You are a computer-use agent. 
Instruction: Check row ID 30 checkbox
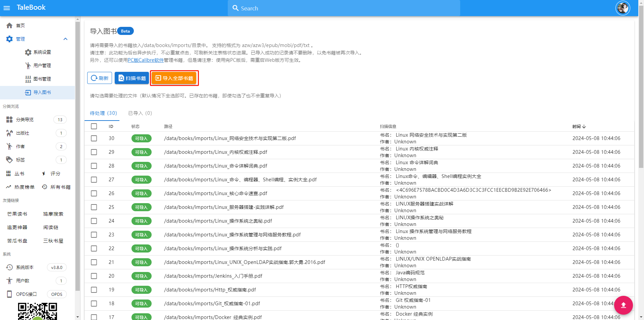tap(94, 138)
